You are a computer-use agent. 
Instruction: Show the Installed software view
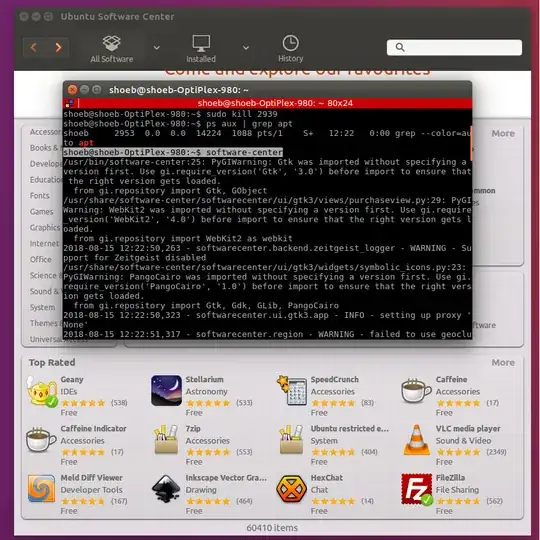(201, 49)
